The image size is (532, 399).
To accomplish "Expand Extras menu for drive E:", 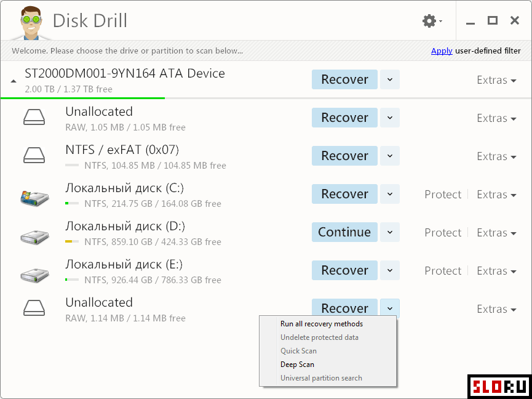I will point(497,271).
